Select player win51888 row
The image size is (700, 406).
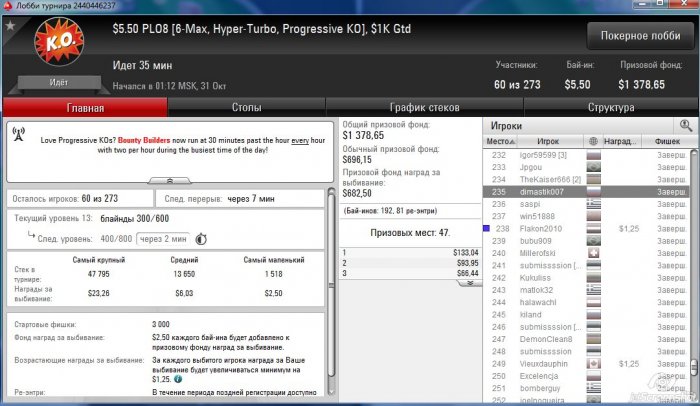[586, 216]
